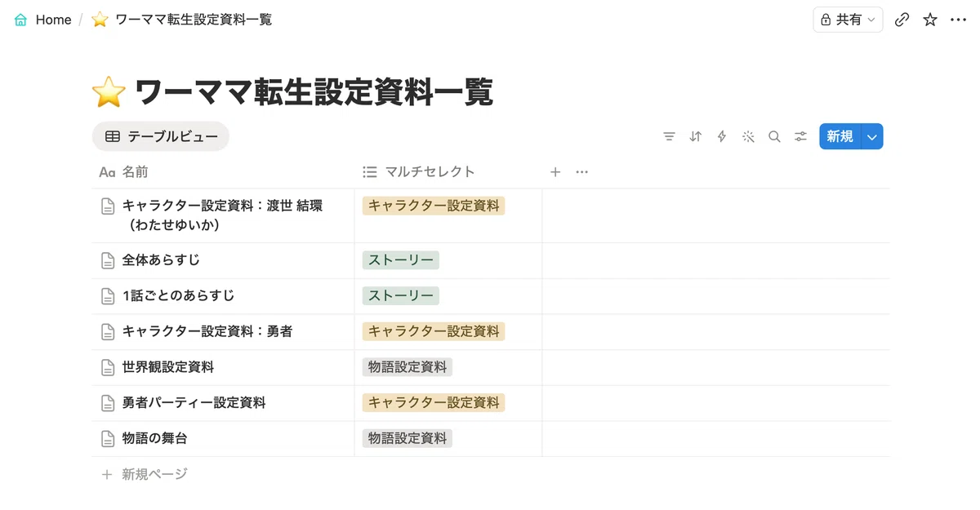Add a new property with plus icon

[x=555, y=172]
